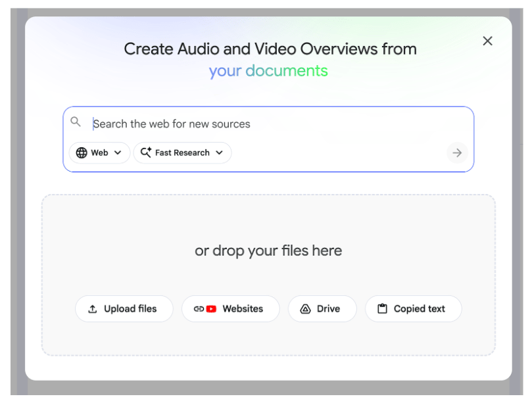Add source from Copied text
Viewport: 532px width, 407px height.
[413, 309]
